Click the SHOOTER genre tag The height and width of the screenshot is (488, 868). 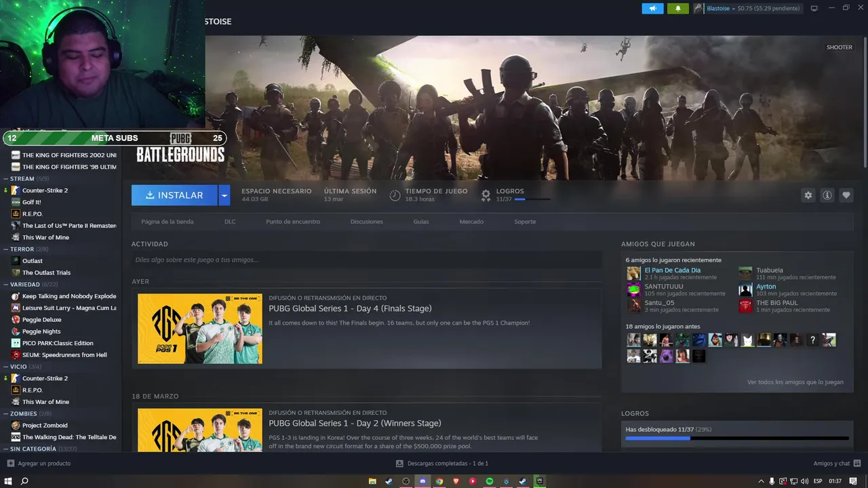pos(839,47)
